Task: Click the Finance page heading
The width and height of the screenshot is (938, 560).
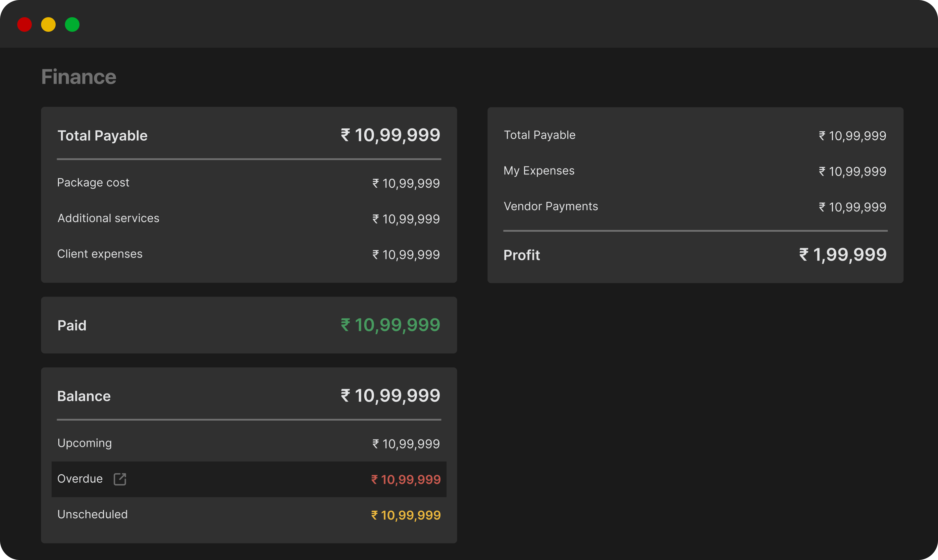Action: coord(78,76)
